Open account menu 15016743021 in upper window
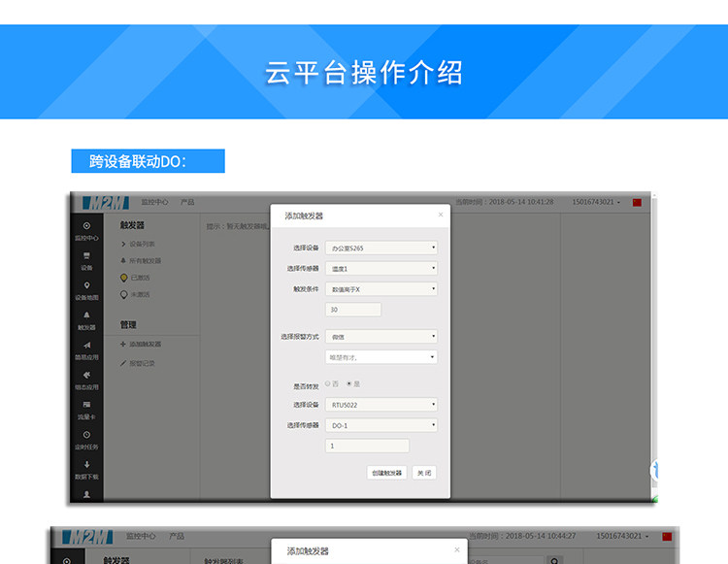The width and height of the screenshot is (728, 564). (596, 202)
